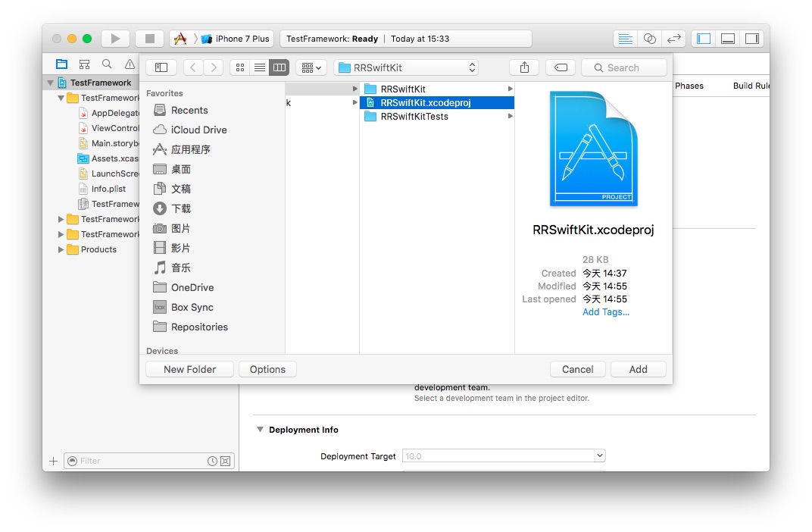The image size is (812, 532).
Task: Select 影片 in sidebar
Action: pos(213,248)
